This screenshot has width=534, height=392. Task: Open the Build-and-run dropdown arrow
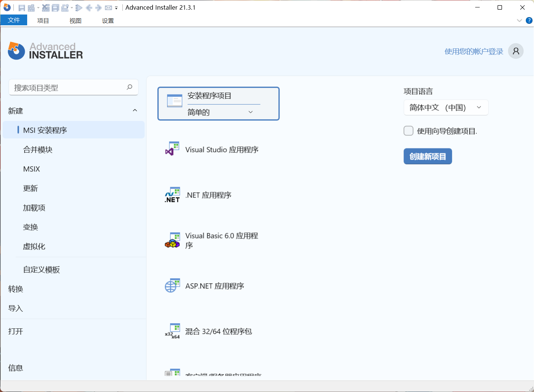coord(72,8)
